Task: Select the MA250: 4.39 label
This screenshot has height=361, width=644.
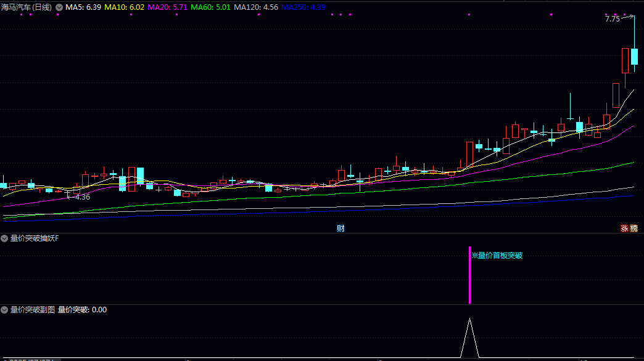Action: tap(303, 7)
